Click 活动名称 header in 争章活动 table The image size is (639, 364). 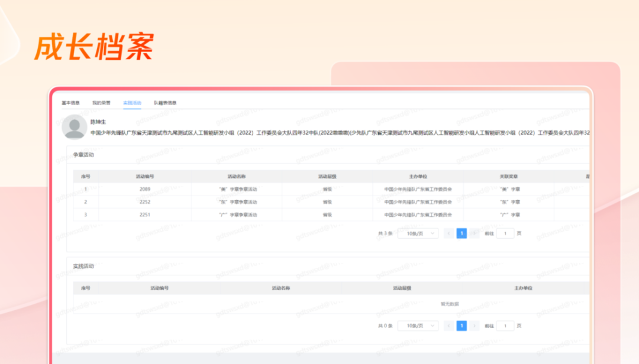coord(236,176)
